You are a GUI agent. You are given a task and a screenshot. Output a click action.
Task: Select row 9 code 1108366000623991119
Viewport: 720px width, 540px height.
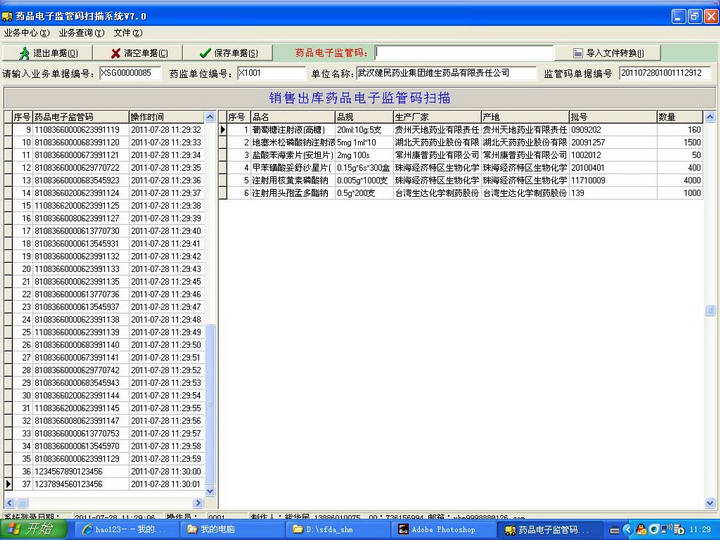pos(77,130)
